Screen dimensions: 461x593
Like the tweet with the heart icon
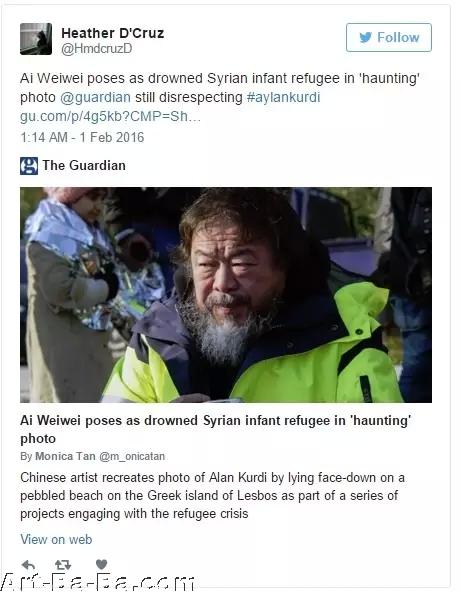point(101,564)
